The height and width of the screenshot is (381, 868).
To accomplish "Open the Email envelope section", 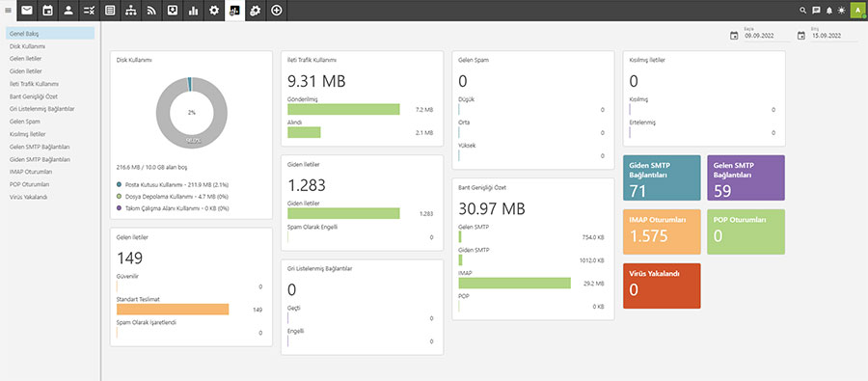I will tap(27, 10).
